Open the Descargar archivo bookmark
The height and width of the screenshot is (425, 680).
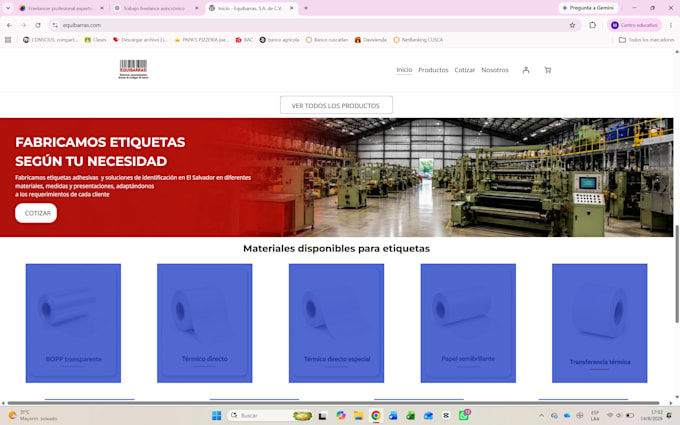pyautogui.click(x=140, y=39)
